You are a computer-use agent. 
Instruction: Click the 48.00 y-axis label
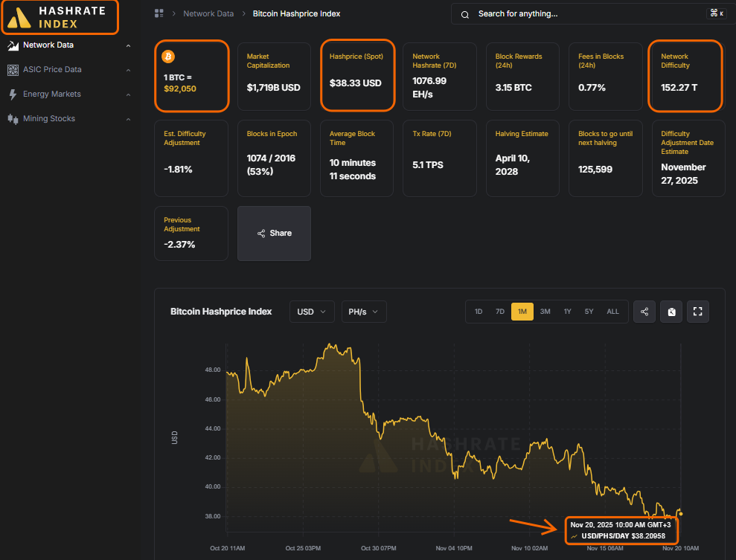pyautogui.click(x=213, y=370)
